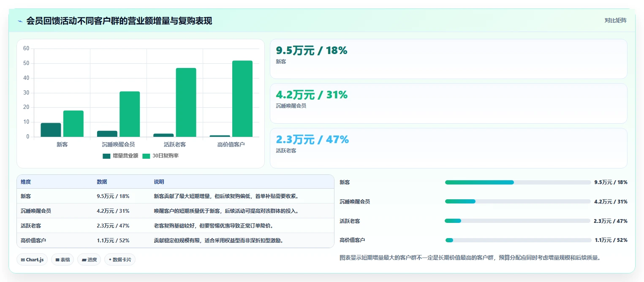The width and height of the screenshot is (644, 282).
Task: Click the 高价值客户 progress bar
Action: pos(518,240)
